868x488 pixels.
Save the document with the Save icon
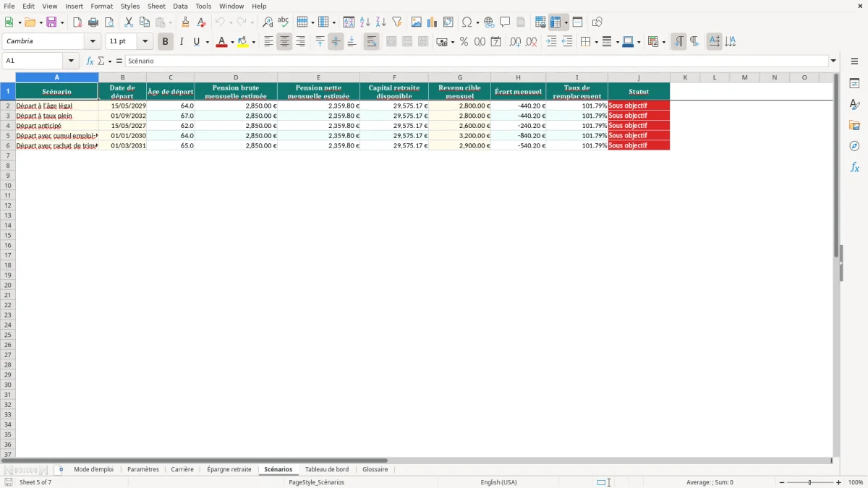point(51,22)
